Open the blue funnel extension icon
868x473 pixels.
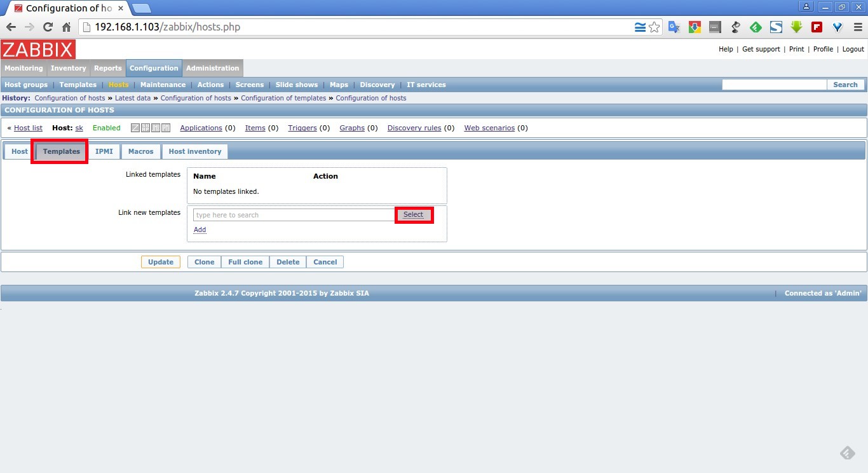tap(837, 27)
